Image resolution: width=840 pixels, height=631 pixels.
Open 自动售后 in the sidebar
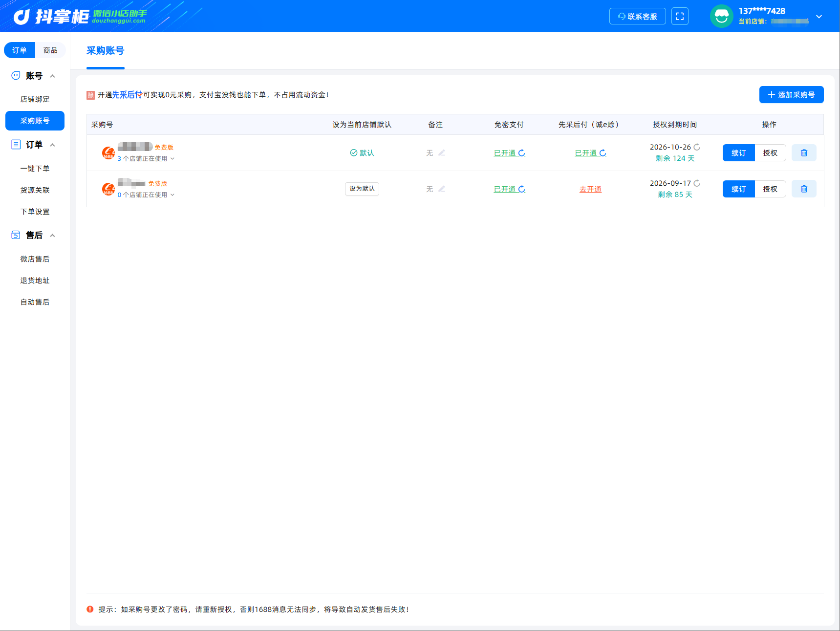coord(35,302)
